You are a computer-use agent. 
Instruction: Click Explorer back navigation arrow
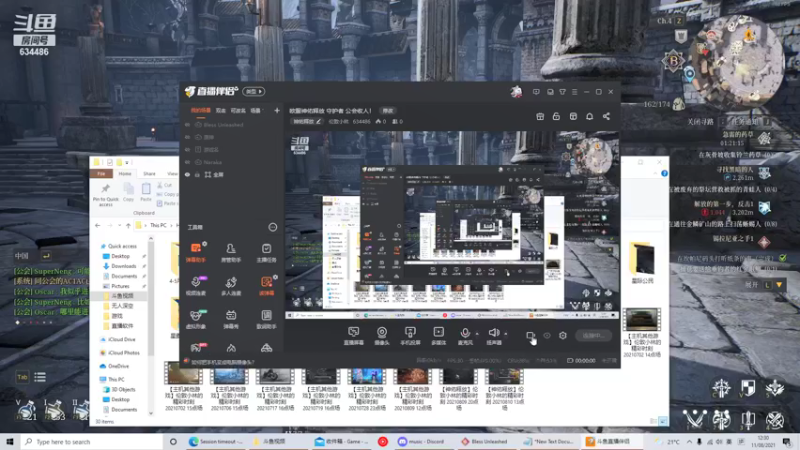click(97, 225)
